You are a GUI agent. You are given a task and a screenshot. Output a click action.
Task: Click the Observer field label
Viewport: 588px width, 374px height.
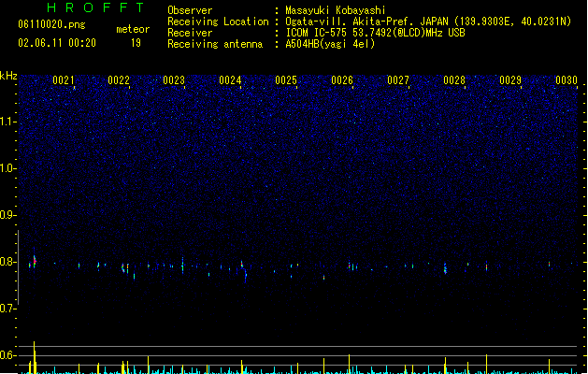tap(190, 10)
